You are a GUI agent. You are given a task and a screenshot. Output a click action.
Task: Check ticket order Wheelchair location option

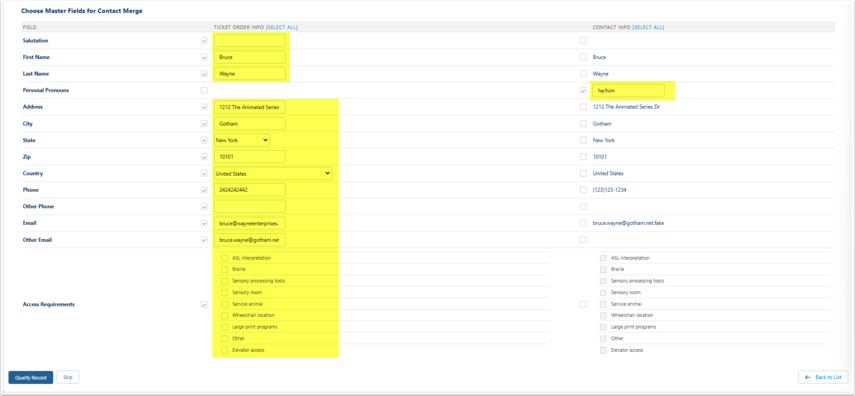click(224, 315)
